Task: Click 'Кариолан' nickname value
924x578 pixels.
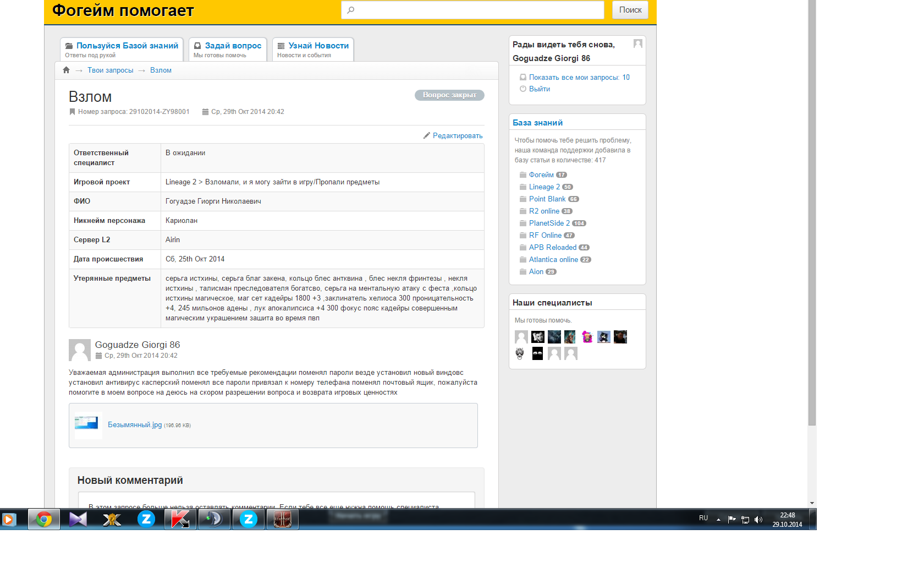Action: [182, 221]
